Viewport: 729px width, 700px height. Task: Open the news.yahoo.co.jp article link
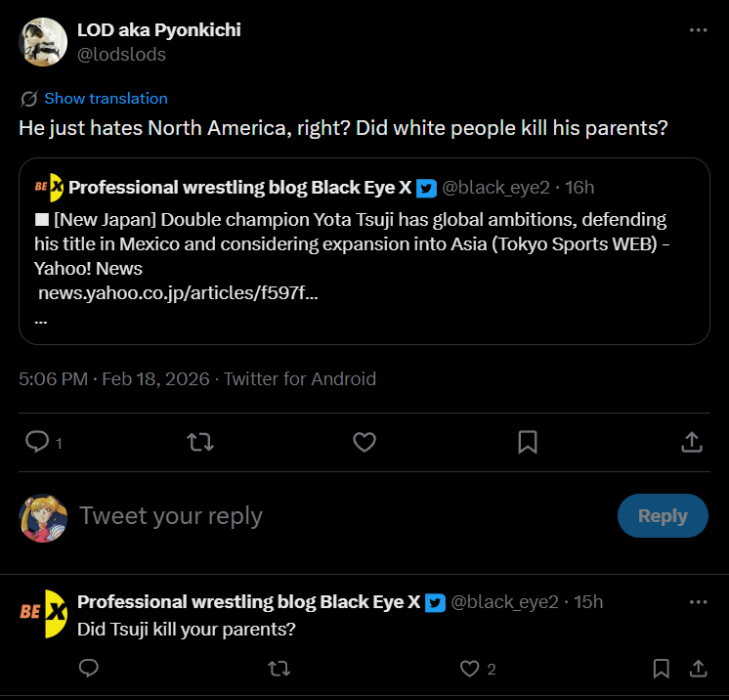(178, 292)
